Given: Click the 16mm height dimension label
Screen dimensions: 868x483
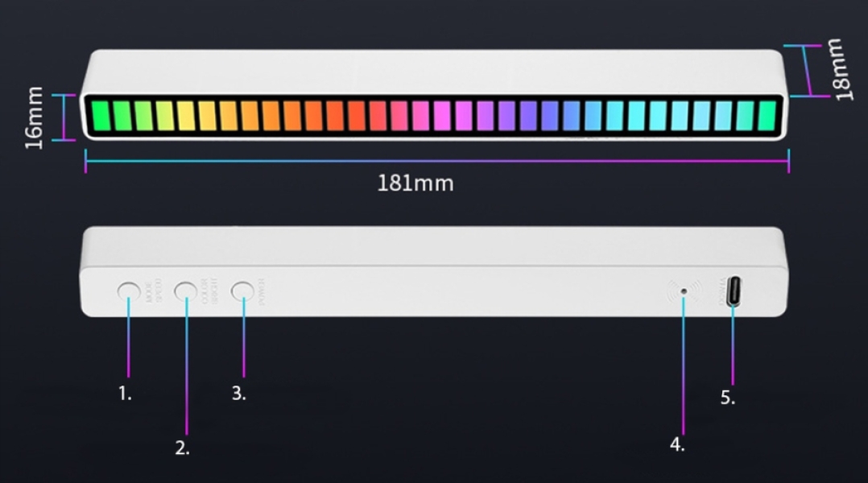Looking at the screenshot, I should click(x=35, y=118).
